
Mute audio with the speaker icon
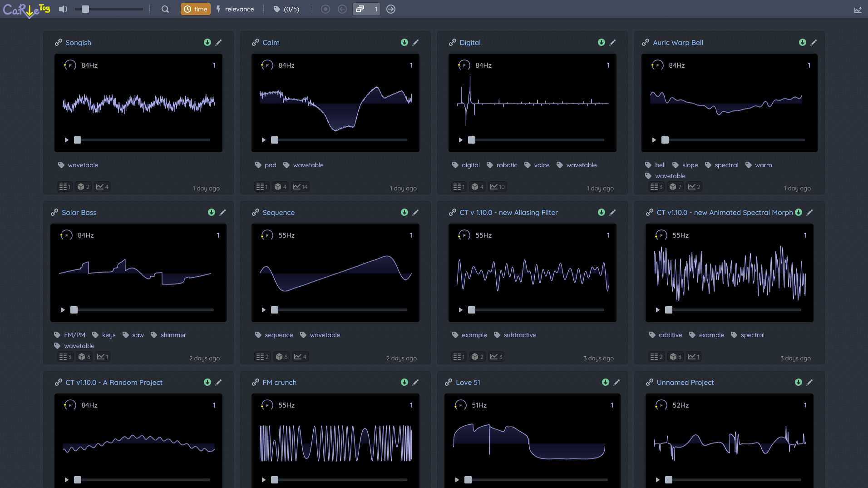click(63, 9)
